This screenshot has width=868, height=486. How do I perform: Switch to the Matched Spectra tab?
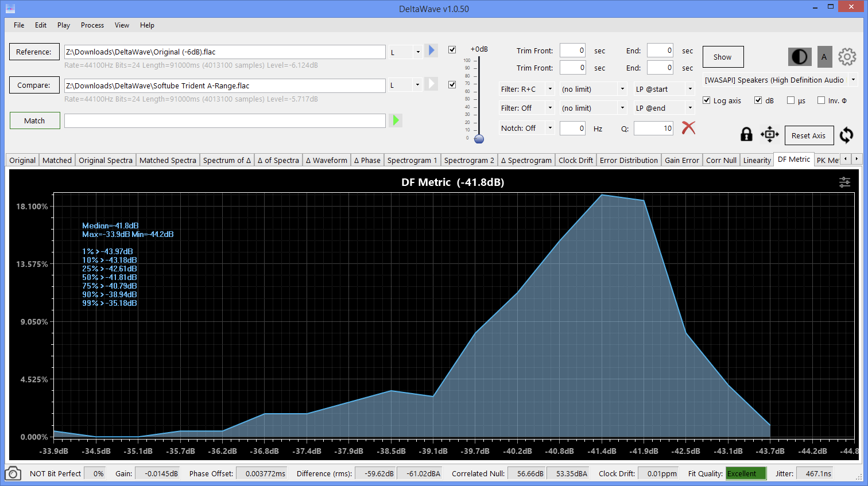[168, 160]
